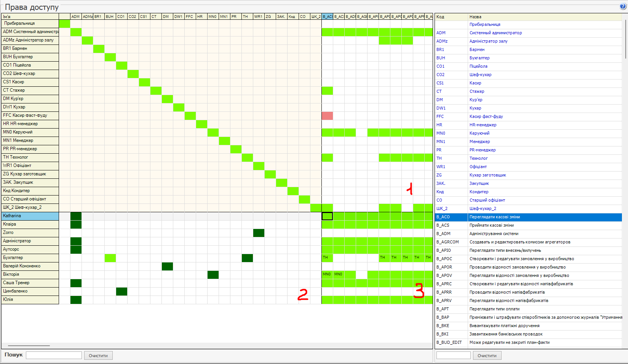628x364 pixels.
Task: Click the Очистити button beside Пошук field
Action: pyautogui.click(x=98, y=356)
